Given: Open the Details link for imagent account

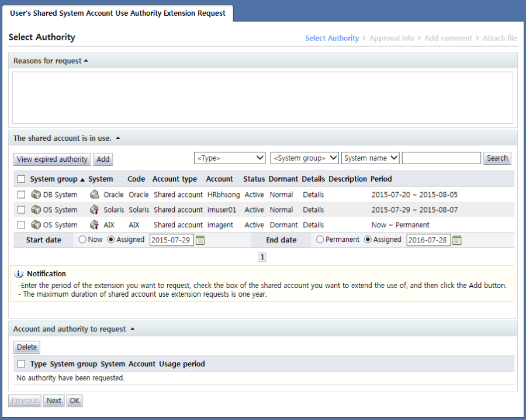Looking at the screenshot, I should (313, 225).
